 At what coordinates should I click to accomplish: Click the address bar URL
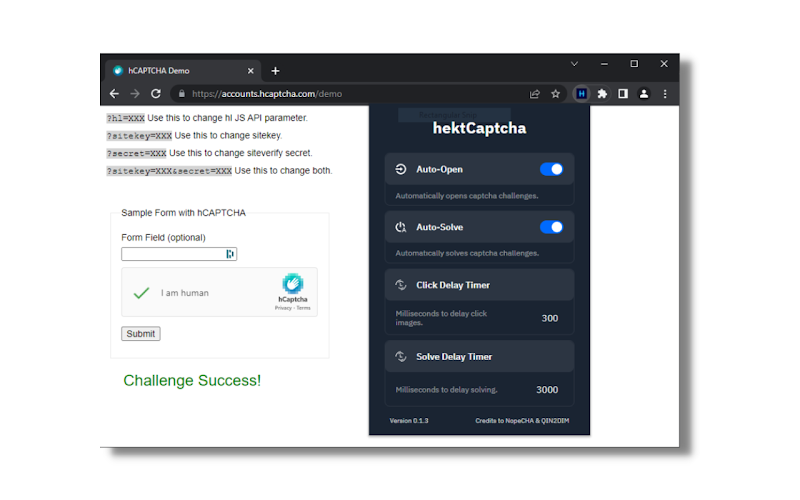pyautogui.click(x=267, y=94)
